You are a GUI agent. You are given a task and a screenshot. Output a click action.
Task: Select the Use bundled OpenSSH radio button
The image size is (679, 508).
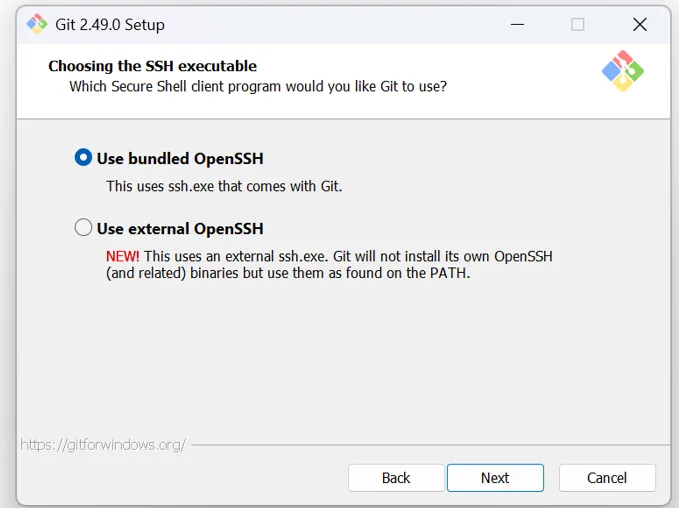pos(84,158)
